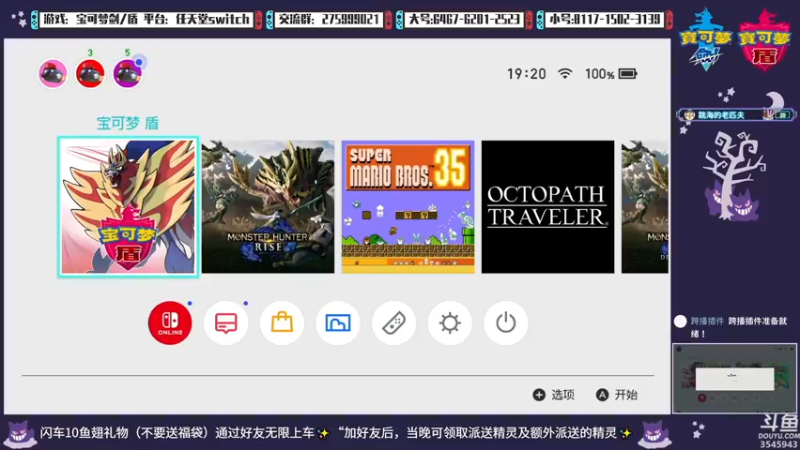Click the 宝可梦 盾 title label
Screen dimensions: 800x450
[128, 123]
